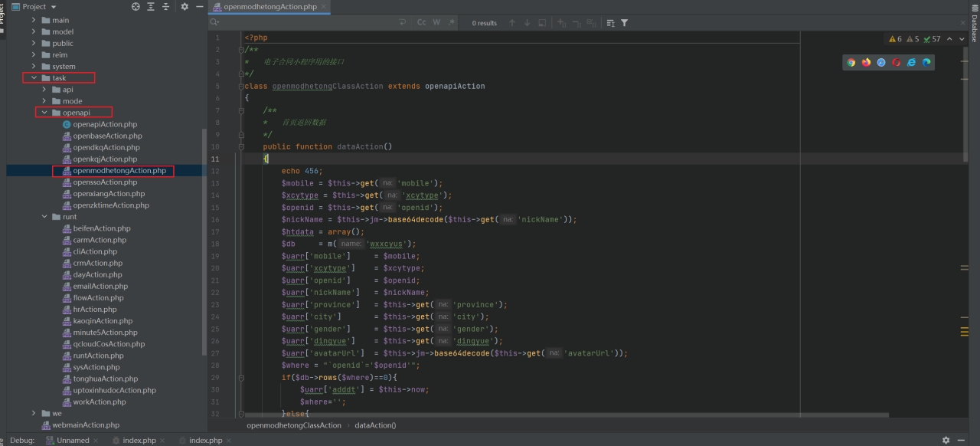Screen dimensions: 980x446
Task: Click the search filter funnel icon
Action: coord(624,23)
